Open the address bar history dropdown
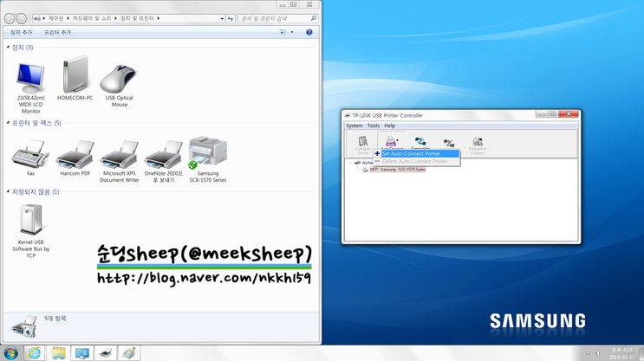This screenshot has width=644, height=361. 222,18
